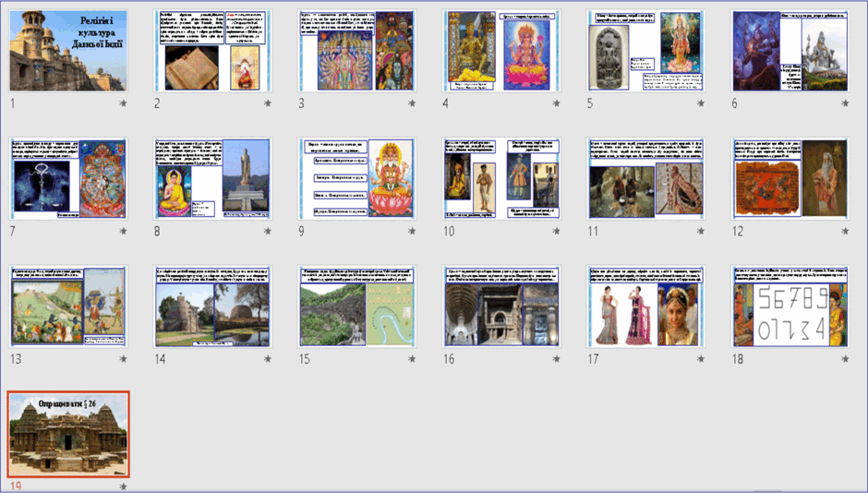The height and width of the screenshot is (493, 868).
Task: Click slide number 3 label
Action: coord(302,103)
